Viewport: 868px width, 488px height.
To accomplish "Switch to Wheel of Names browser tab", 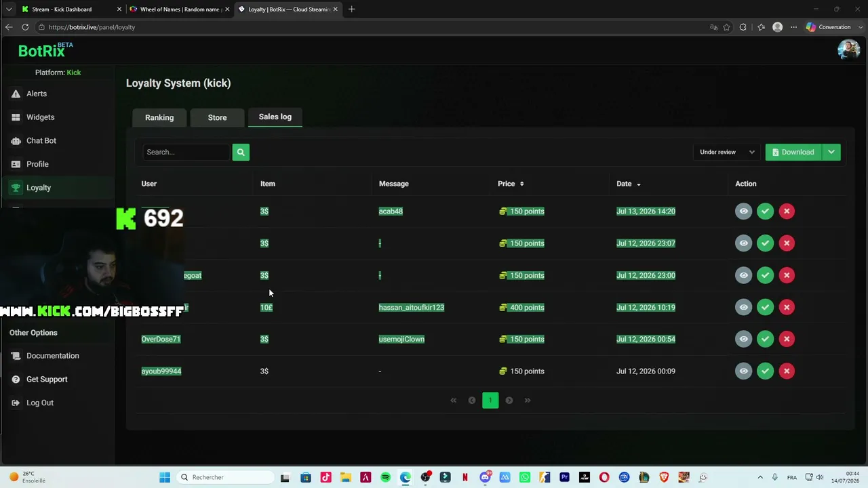I will coord(180,9).
